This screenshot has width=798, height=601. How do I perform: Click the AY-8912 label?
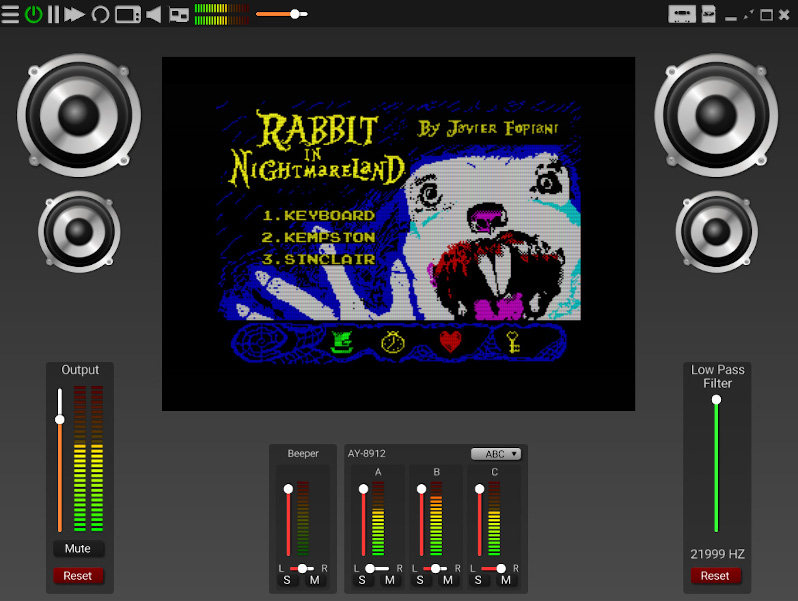(x=366, y=453)
